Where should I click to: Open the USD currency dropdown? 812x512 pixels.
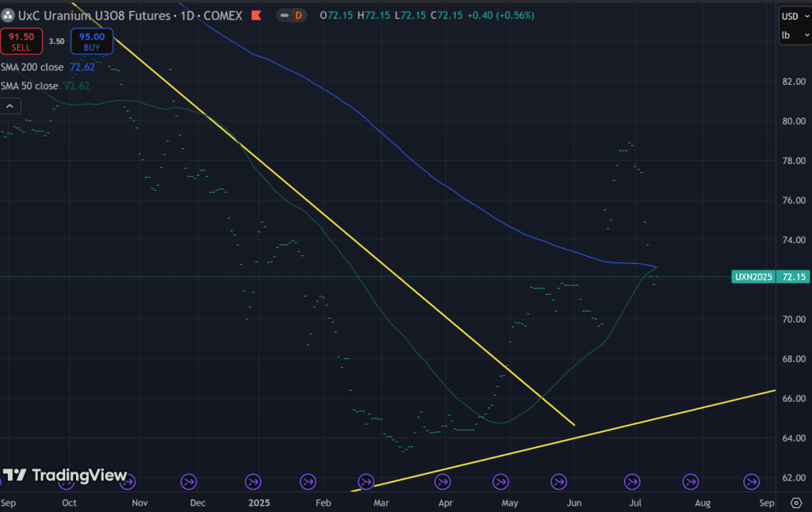pos(795,16)
